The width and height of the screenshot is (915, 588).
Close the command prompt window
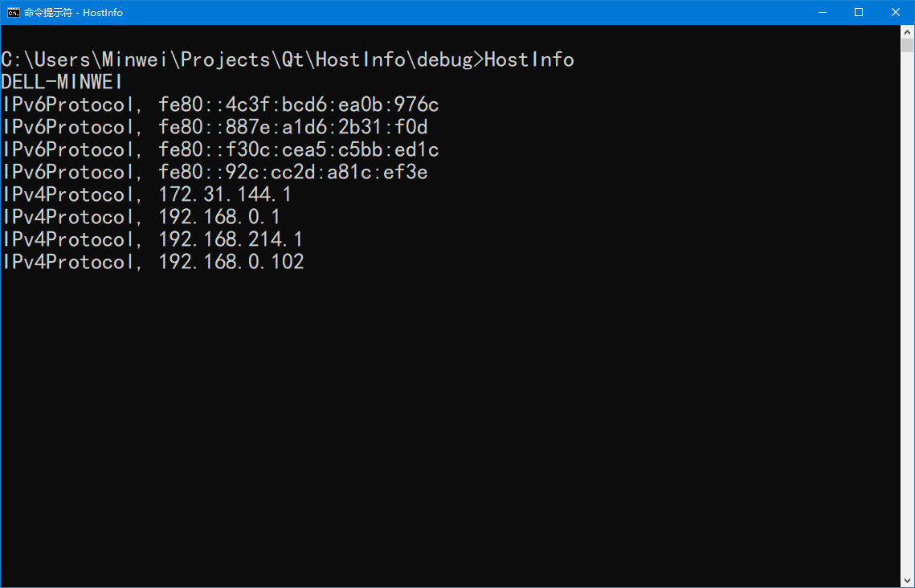tap(896, 12)
